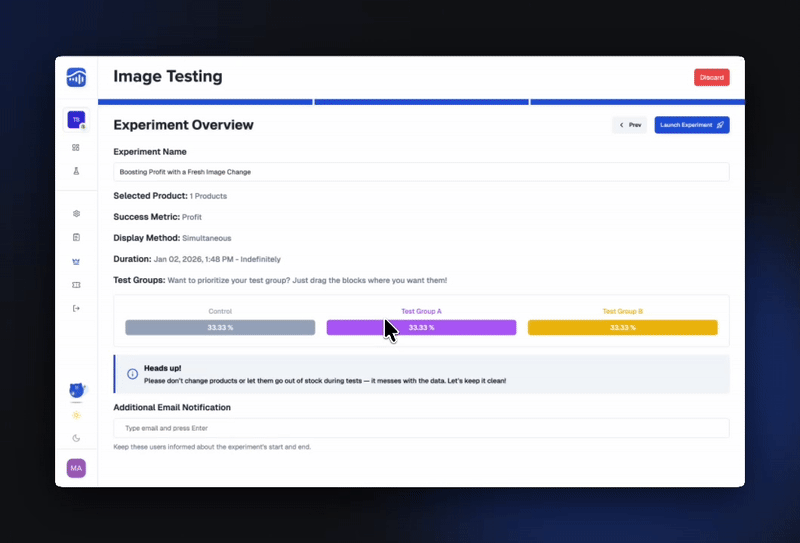Click the blue mascot icon in sidebar

click(x=76, y=391)
